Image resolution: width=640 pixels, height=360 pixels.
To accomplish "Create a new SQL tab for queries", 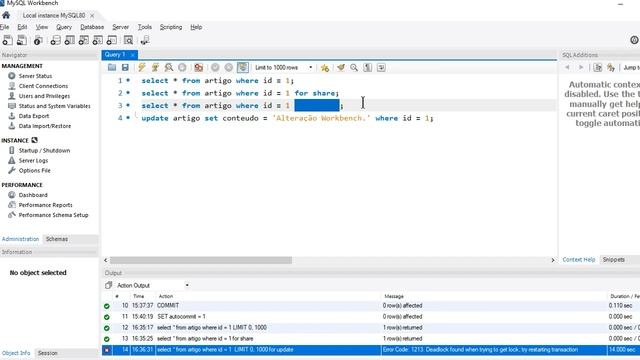I will click(7, 40).
